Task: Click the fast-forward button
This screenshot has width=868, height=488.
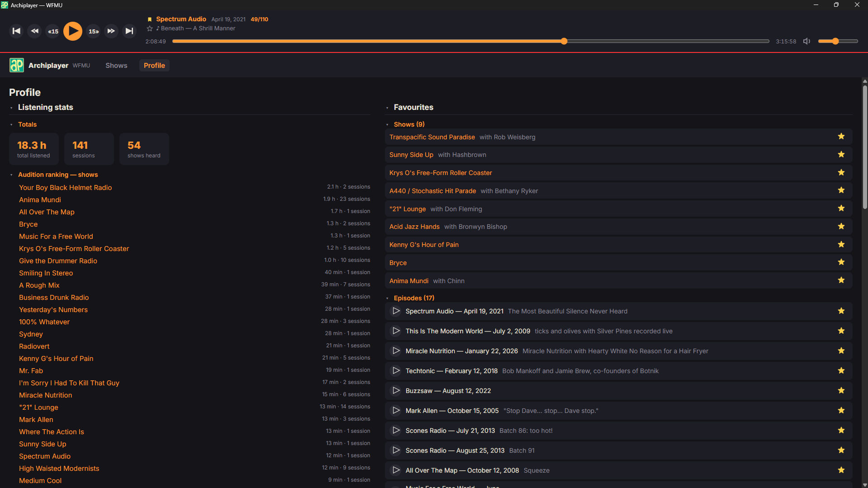Action: point(111,31)
